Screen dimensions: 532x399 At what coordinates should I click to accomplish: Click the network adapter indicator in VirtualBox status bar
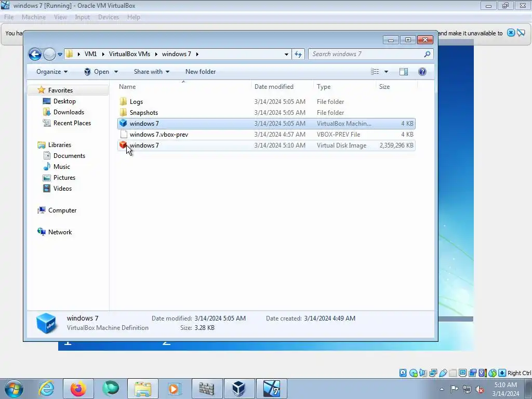coord(433,373)
